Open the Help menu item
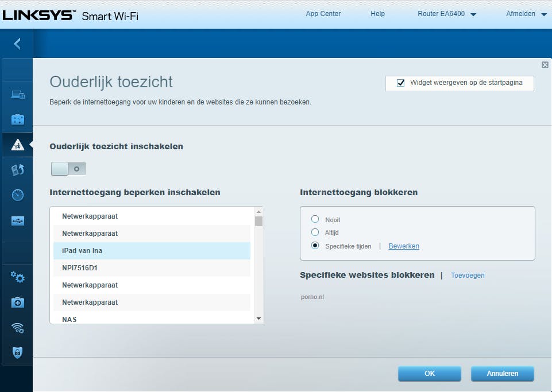Image resolution: width=552 pixels, height=392 pixels. click(x=377, y=14)
